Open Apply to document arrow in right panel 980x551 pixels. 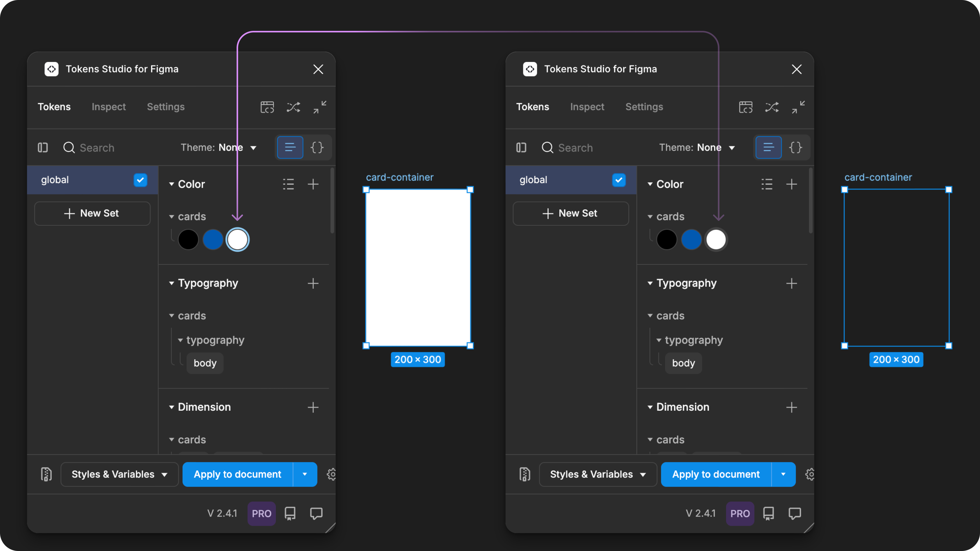[783, 474]
